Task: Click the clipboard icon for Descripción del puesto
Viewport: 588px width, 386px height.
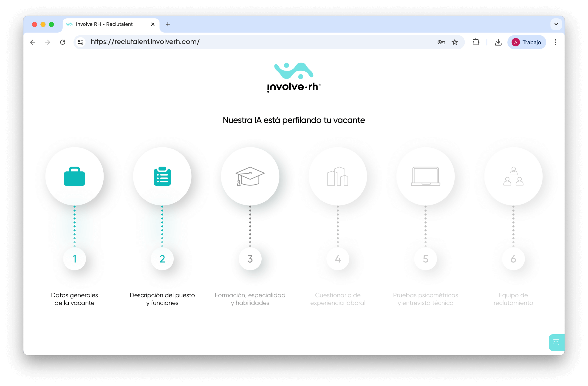Action: 162,176
